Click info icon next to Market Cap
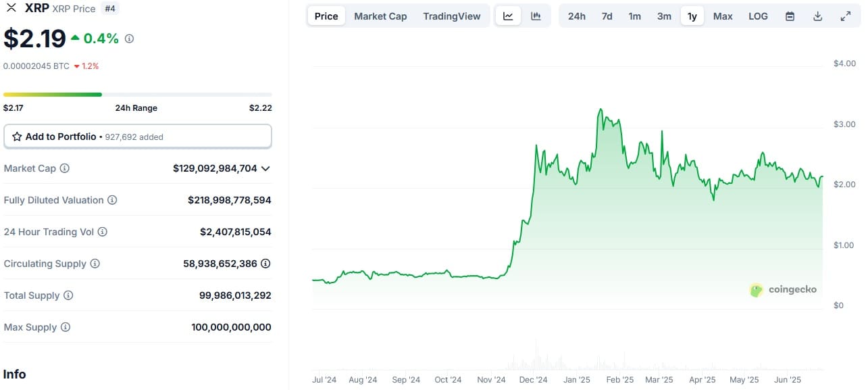868x390 pixels. [65, 168]
